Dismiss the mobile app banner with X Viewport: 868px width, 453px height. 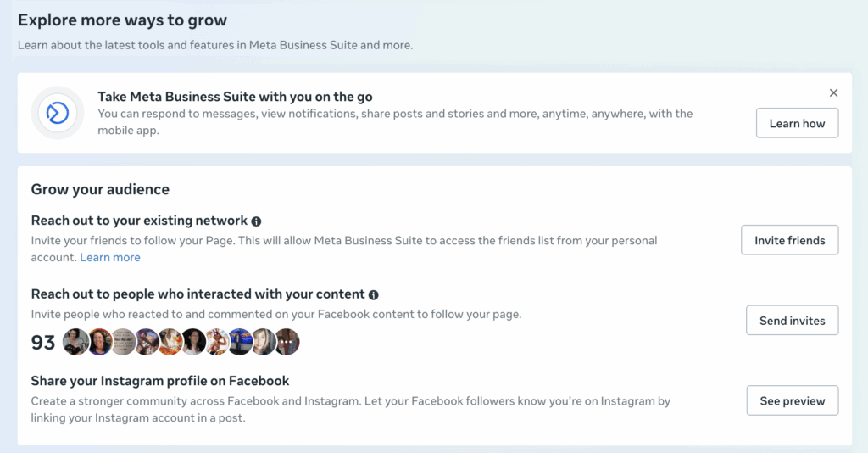833,93
